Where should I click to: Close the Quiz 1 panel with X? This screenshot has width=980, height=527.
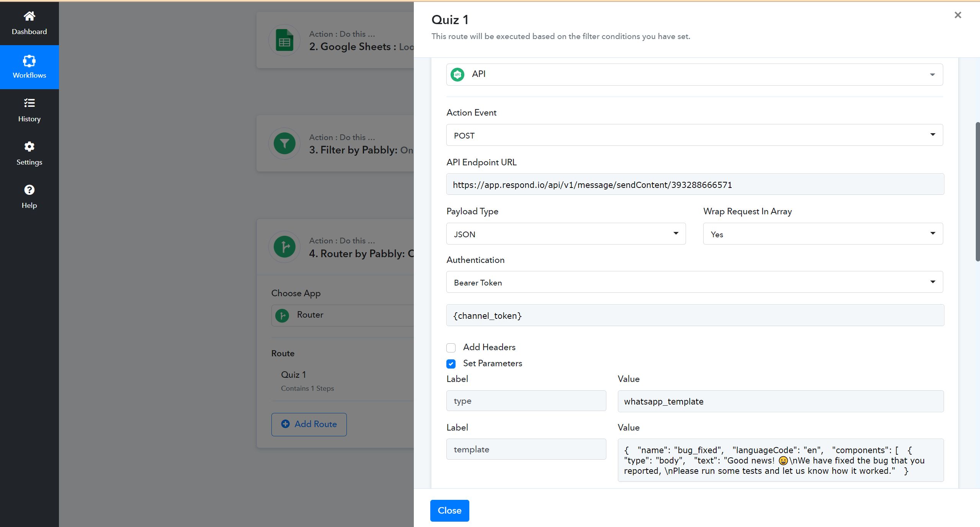(x=958, y=15)
